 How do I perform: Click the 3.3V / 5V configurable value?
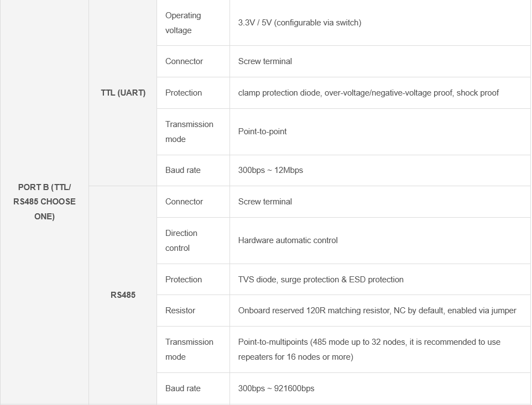[x=299, y=23]
